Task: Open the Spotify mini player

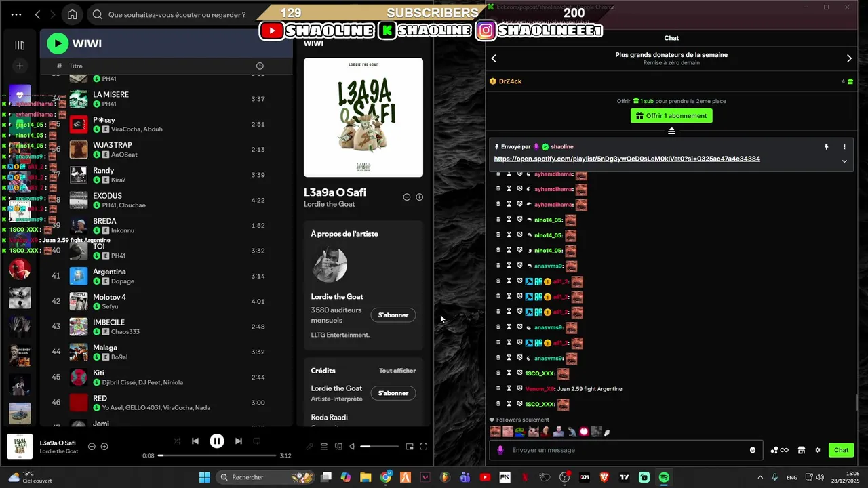Action: point(410,447)
